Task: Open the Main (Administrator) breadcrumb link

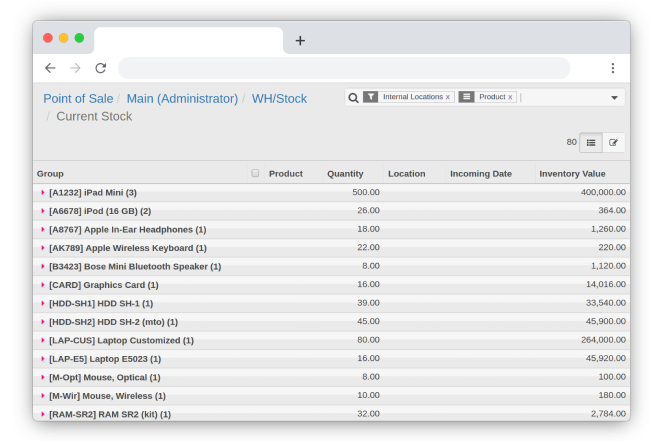Action: 182,99
